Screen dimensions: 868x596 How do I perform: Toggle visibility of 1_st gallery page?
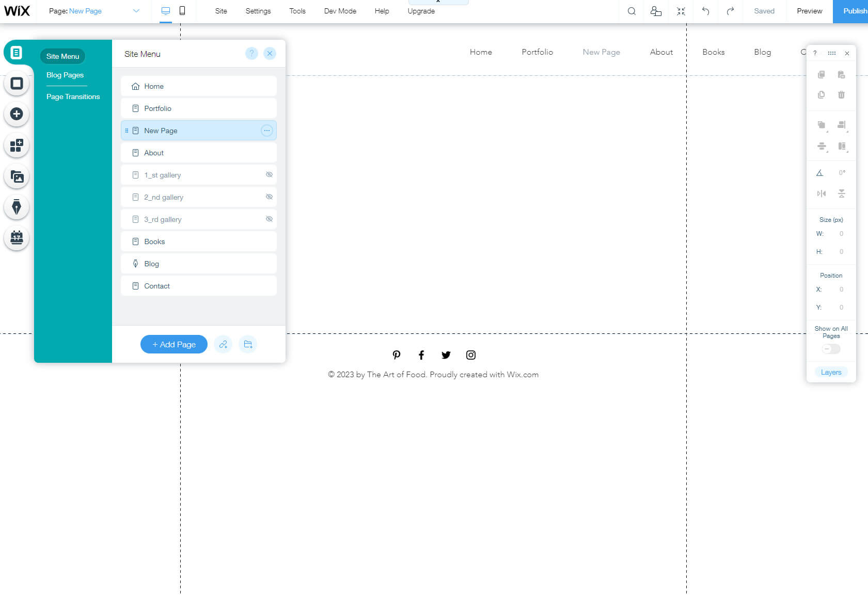tap(269, 174)
